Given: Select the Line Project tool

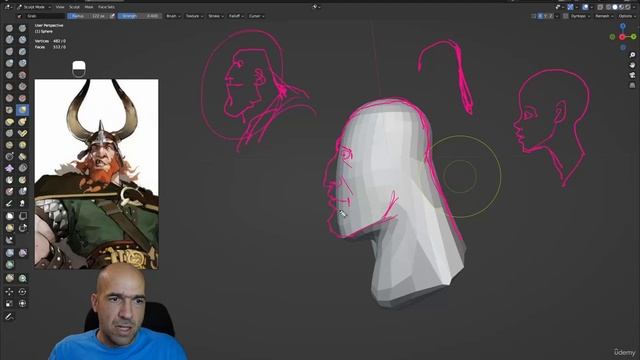Looking at the screenshot, I should point(9,239).
